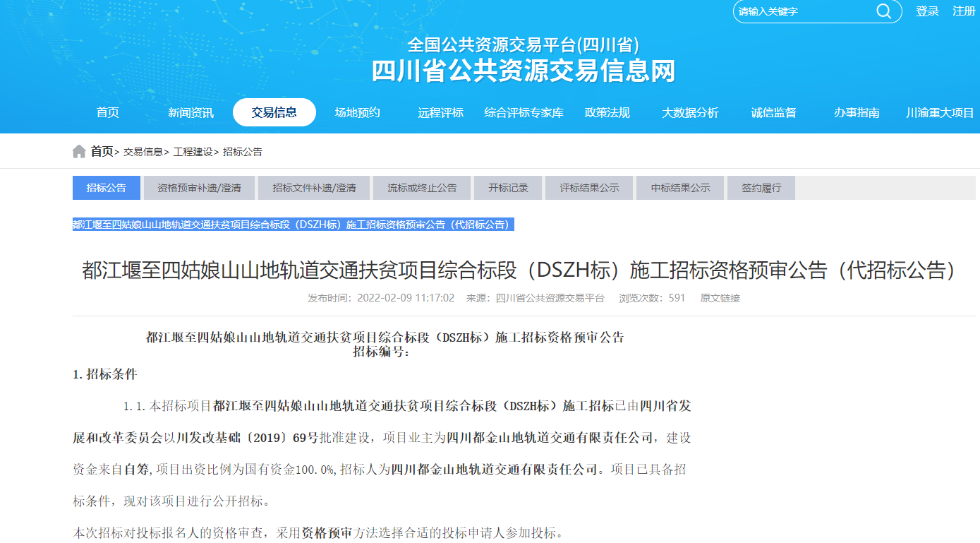Open 川渝重大项目 navigation item

point(940,112)
